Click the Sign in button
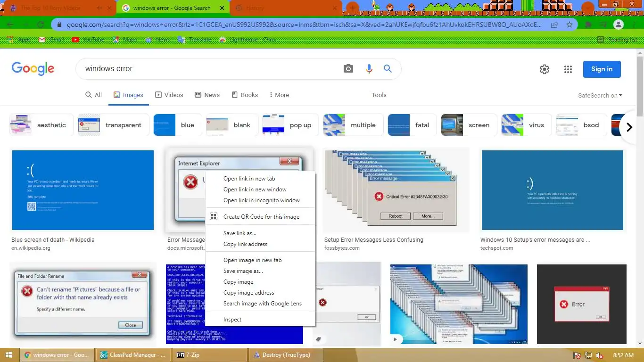This screenshot has height=362, width=644. click(x=602, y=69)
